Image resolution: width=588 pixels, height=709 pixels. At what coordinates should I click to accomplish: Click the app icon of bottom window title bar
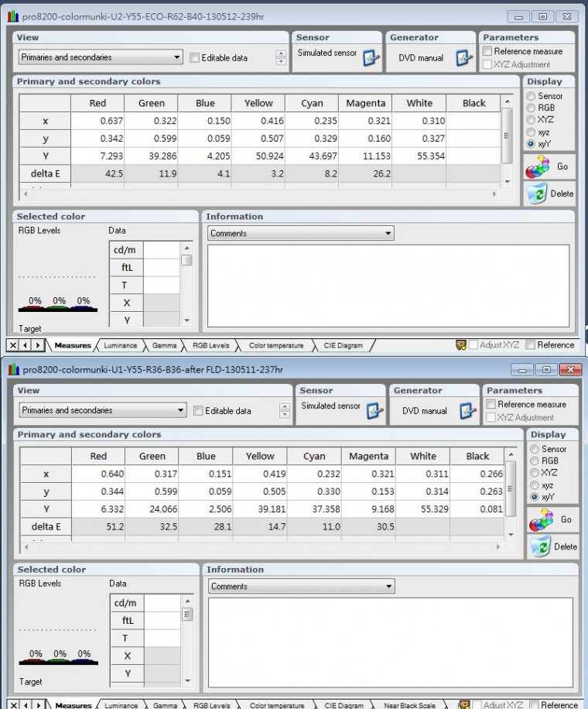click(14, 369)
